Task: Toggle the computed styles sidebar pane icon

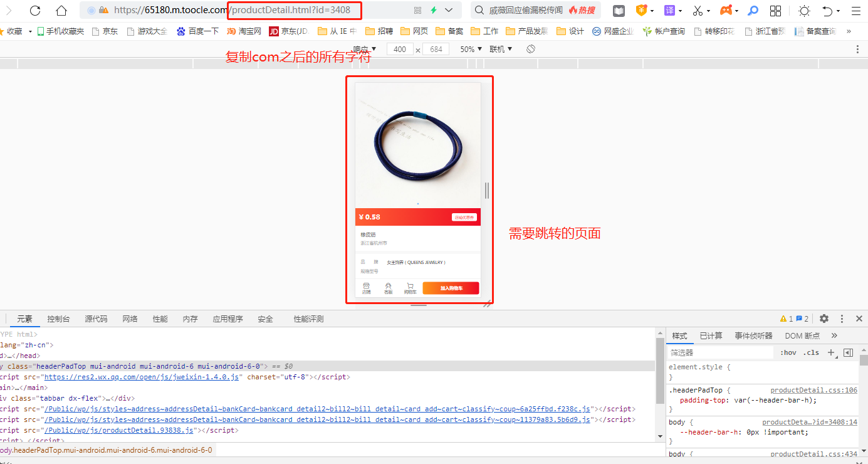Action: click(x=848, y=353)
